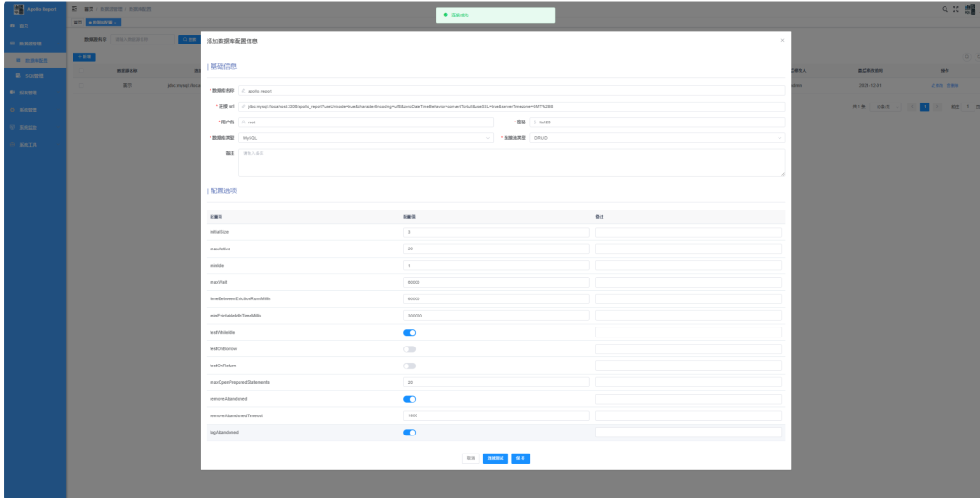
Task: Close the add database configuration dialog
Action: 782,40
